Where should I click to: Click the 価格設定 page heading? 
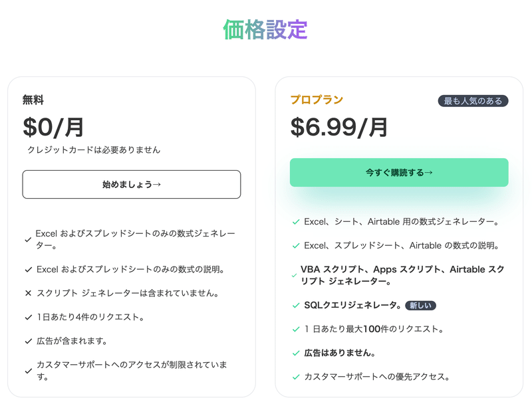click(x=265, y=29)
